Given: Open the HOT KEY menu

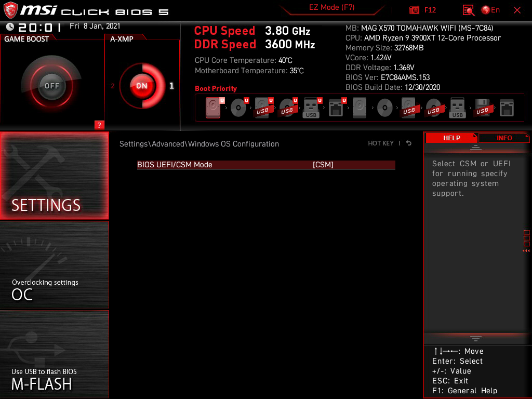Looking at the screenshot, I should 381,143.
